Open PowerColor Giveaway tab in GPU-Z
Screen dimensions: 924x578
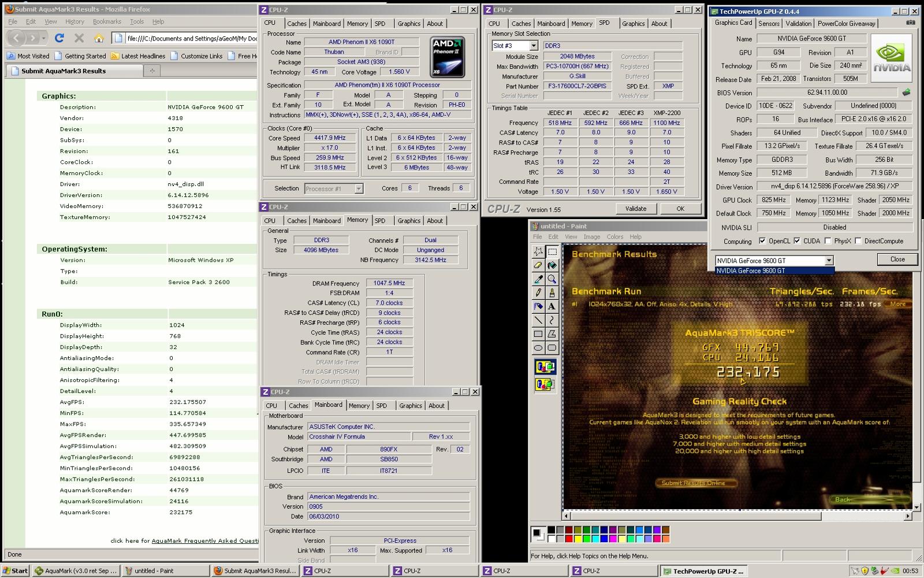pyautogui.click(x=847, y=24)
